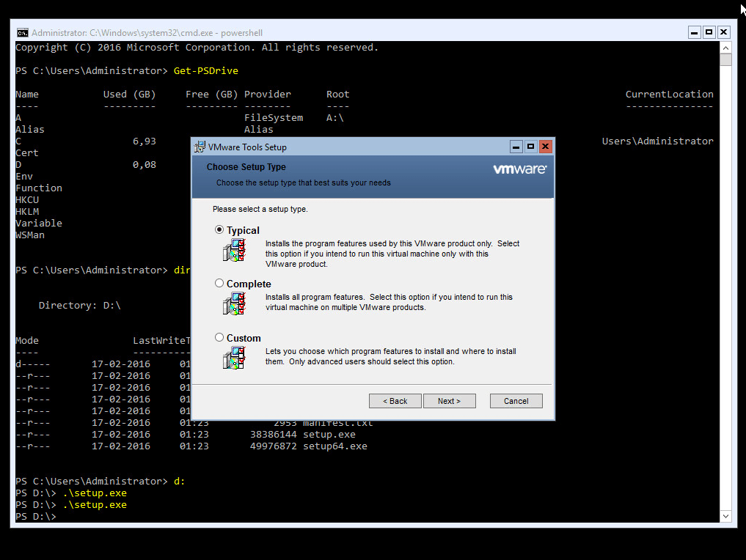Click the 'setup.exe' file name in the directory listing
The height and width of the screenshot is (560, 746).
[x=329, y=435]
